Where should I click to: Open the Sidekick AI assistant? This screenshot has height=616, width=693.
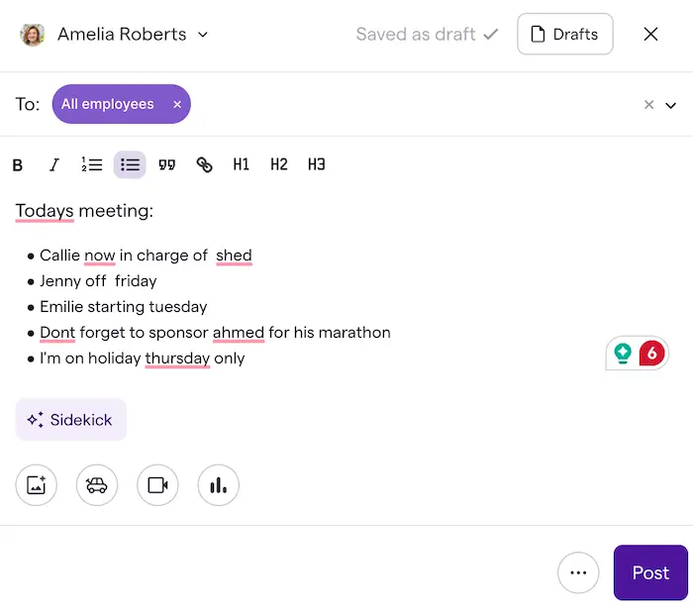click(x=71, y=420)
